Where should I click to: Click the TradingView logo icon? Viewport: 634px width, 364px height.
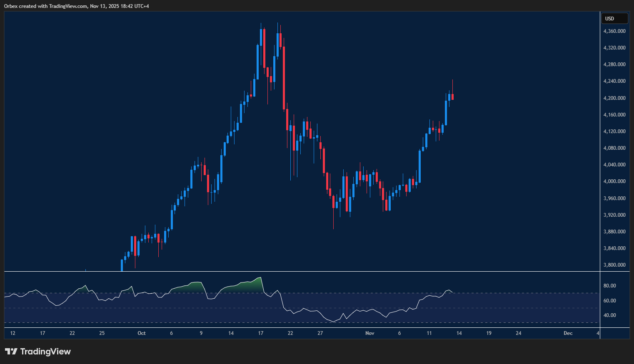pyautogui.click(x=11, y=352)
